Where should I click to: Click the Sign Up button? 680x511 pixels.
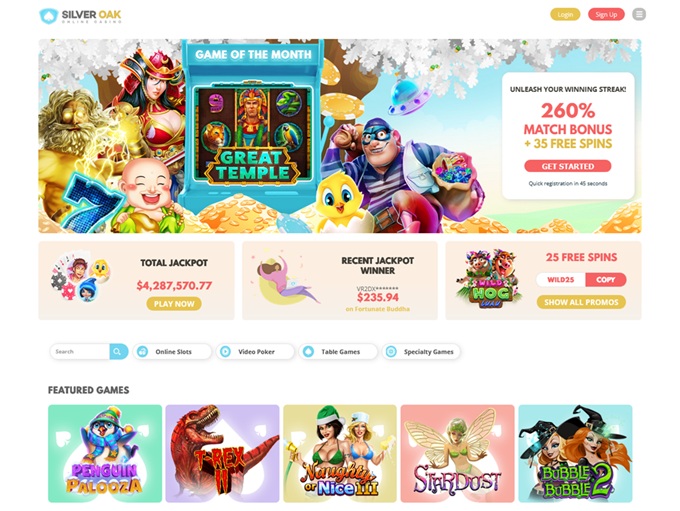pos(606,14)
